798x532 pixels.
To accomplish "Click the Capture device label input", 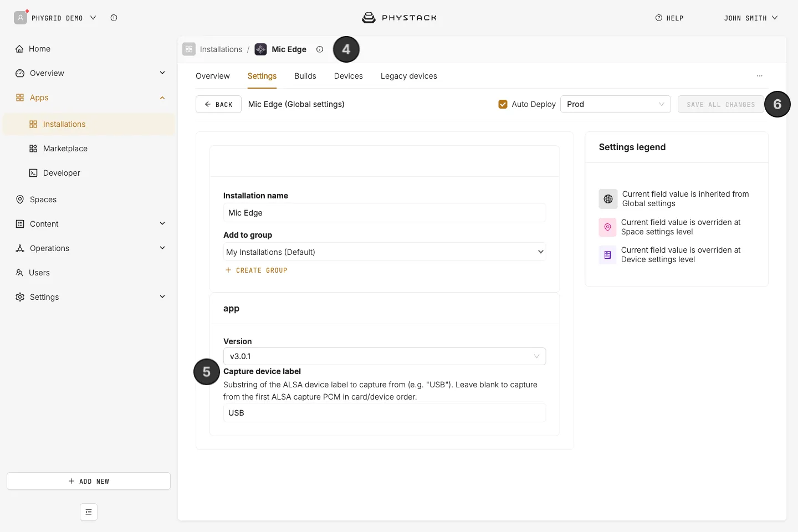I will click(x=385, y=413).
